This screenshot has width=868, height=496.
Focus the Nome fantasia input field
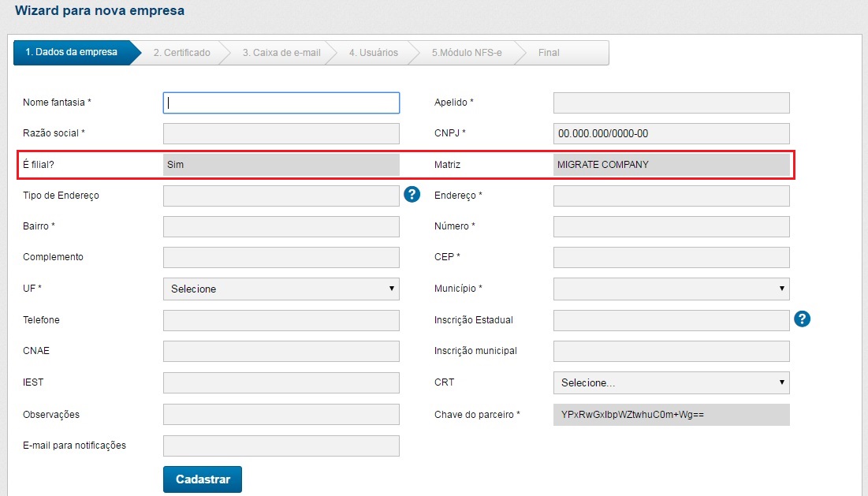tap(281, 103)
